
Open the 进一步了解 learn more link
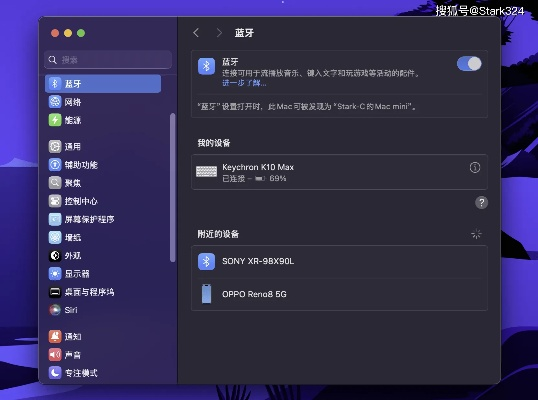pyautogui.click(x=244, y=83)
